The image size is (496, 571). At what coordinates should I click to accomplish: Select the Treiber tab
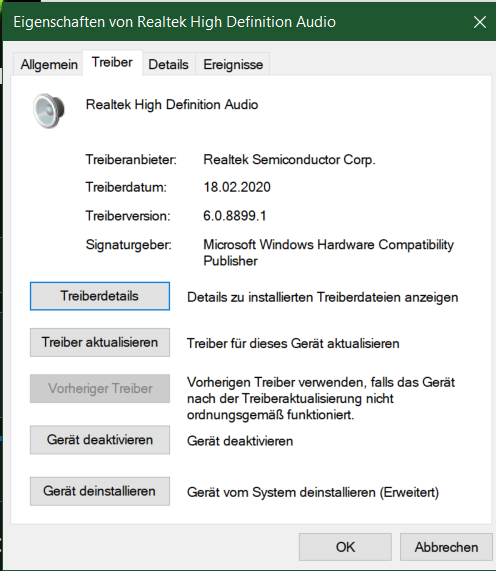pos(112,62)
